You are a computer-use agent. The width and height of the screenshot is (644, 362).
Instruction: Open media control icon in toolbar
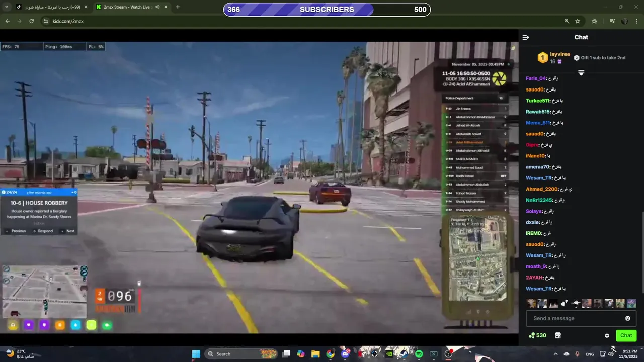click(612, 21)
